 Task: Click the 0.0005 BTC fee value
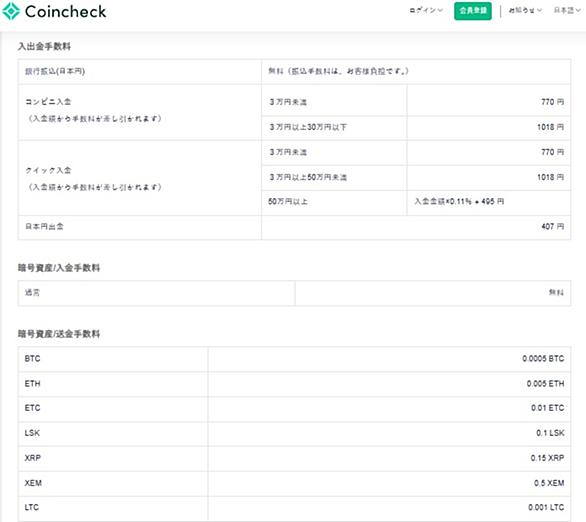(543, 359)
